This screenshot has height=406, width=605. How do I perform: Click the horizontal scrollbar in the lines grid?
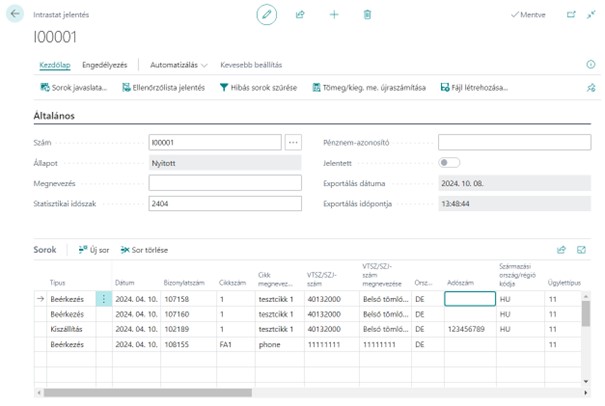[147, 392]
